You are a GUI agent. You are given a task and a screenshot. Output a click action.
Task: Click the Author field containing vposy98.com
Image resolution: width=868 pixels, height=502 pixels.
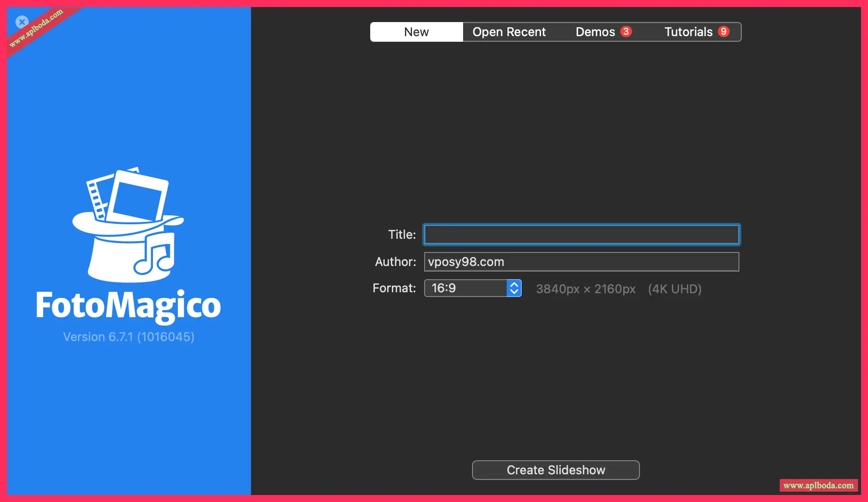point(581,262)
